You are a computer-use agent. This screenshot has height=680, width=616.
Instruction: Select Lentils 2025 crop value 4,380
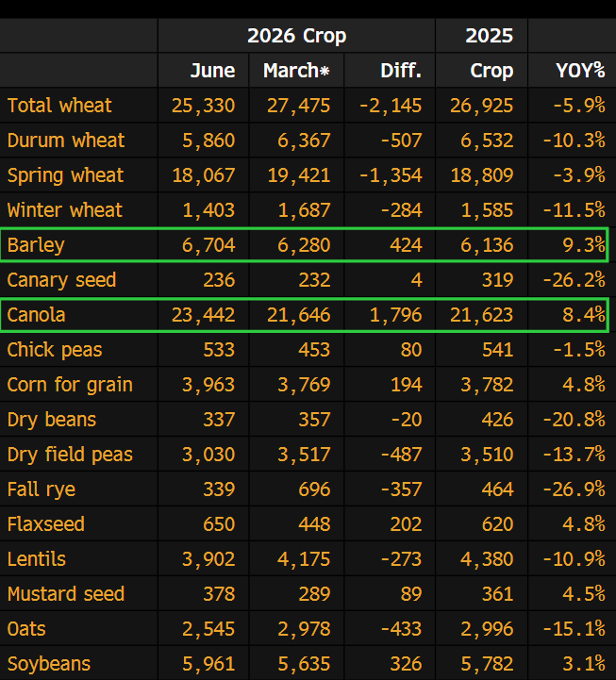point(487,559)
